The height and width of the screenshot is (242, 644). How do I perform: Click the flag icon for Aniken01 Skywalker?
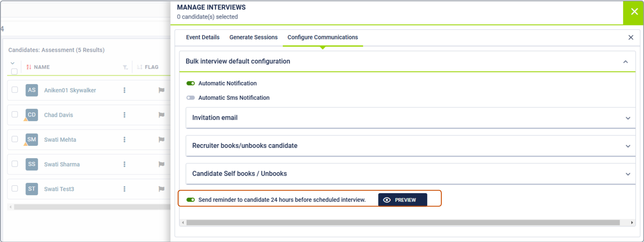point(161,90)
